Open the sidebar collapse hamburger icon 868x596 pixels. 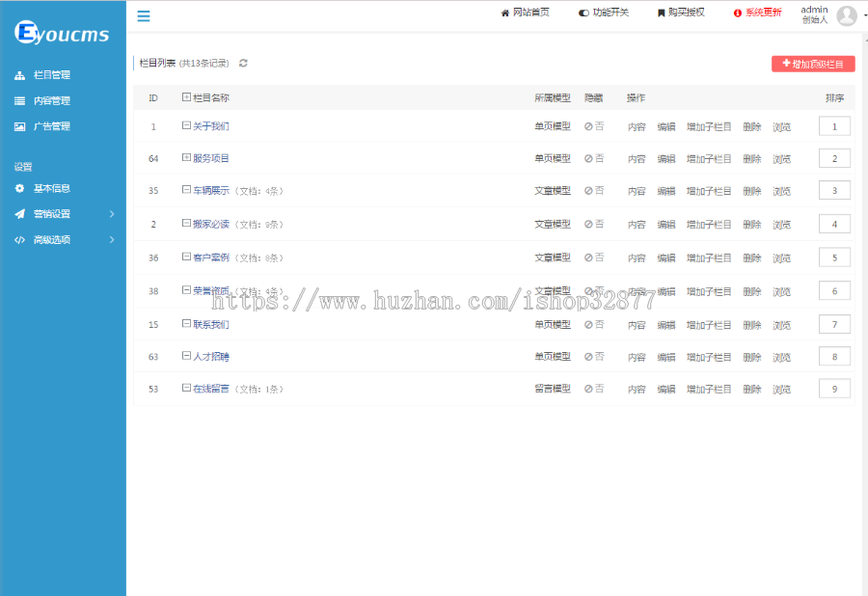coord(143,15)
